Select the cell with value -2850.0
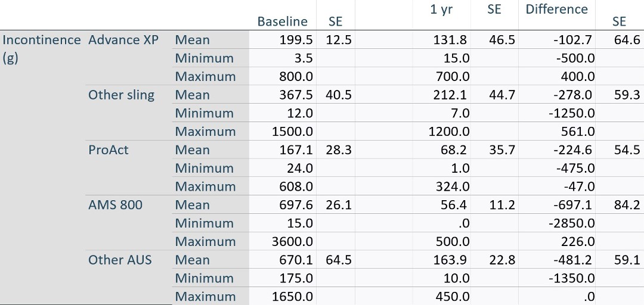 (x=571, y=223)
